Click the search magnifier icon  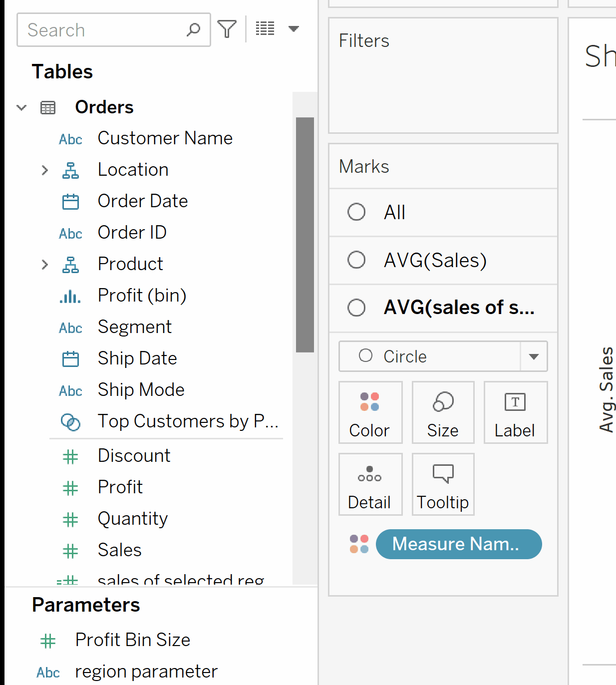coord(193,30)
